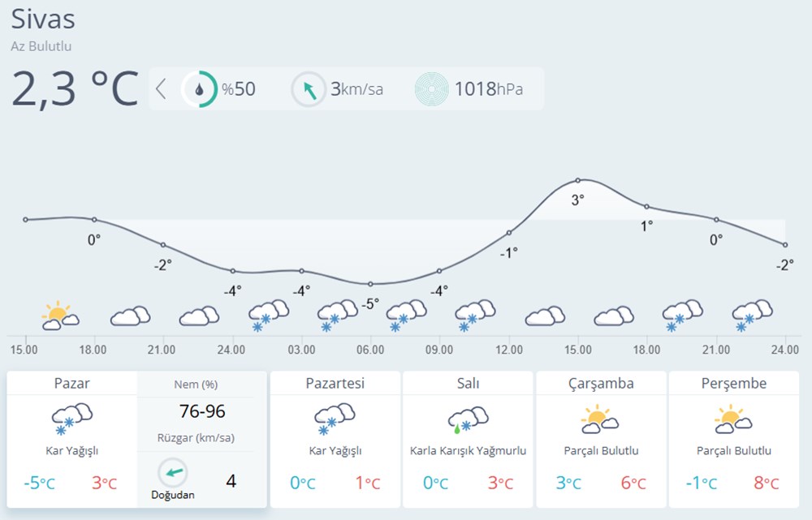812x520 pixels.
Task: Click the partly sunny icon at 15.00
Action: click(59, 316)
